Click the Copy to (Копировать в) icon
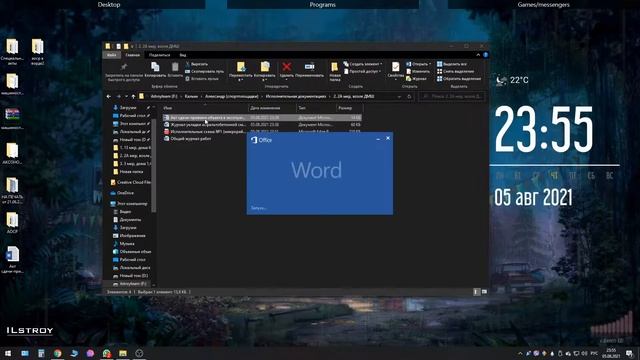This screenshot has width=640, height=360. click(265, 67)
